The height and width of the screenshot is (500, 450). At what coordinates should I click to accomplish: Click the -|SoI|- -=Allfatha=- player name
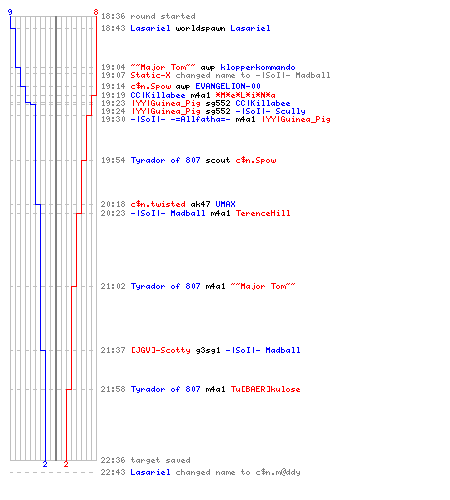tap(180, 119)
